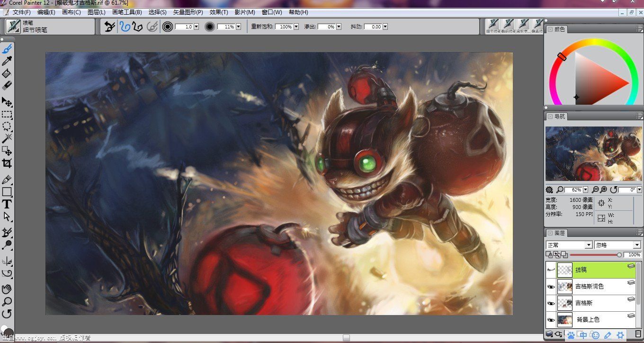Zoom in using Navigator plus magnifier
This screenshot has height=343, width=644.
click(604, 190)
